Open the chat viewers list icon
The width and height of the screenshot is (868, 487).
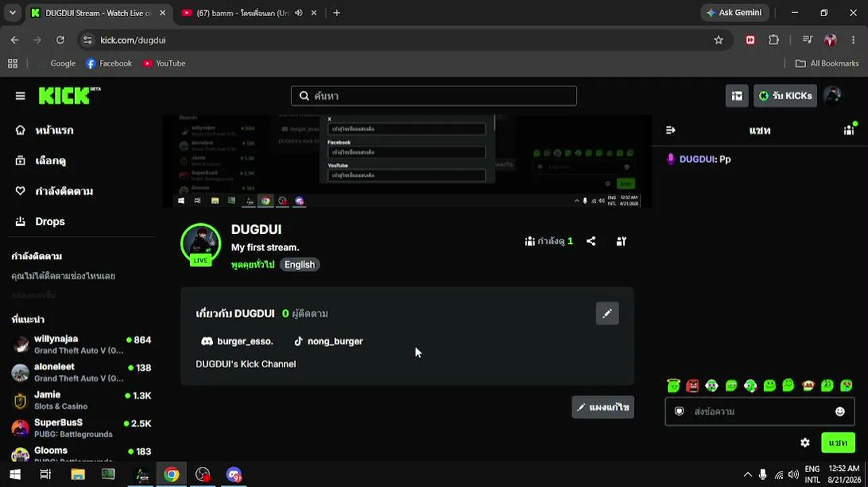tap(849, 130)
